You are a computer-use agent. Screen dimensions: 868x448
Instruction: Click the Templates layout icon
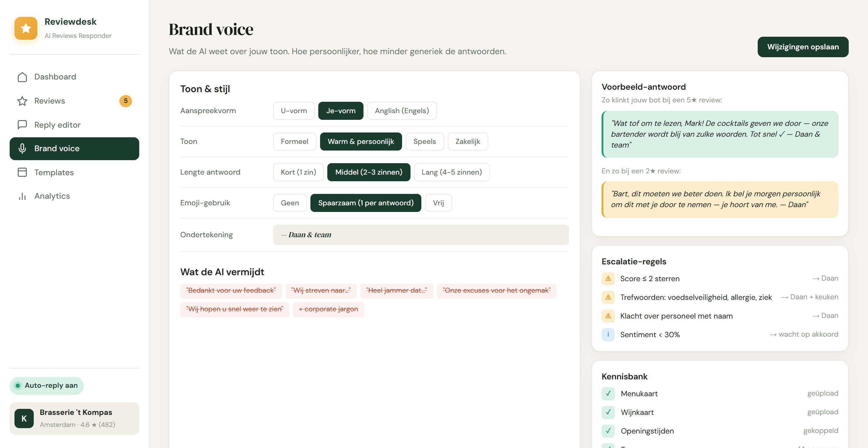click(x=22, y=172)
